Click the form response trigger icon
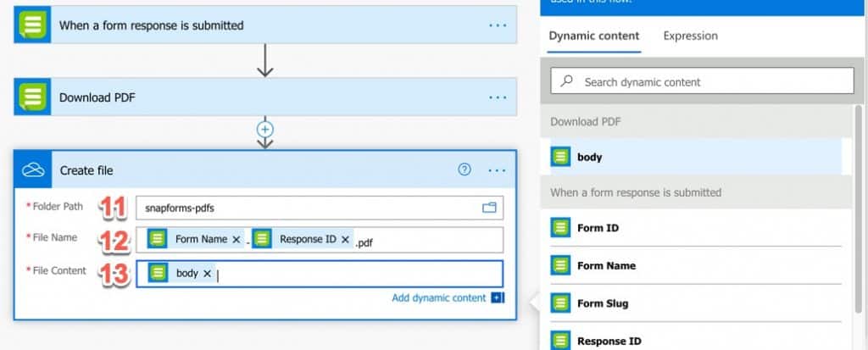 pyautogui.click(x=34, y=25)
